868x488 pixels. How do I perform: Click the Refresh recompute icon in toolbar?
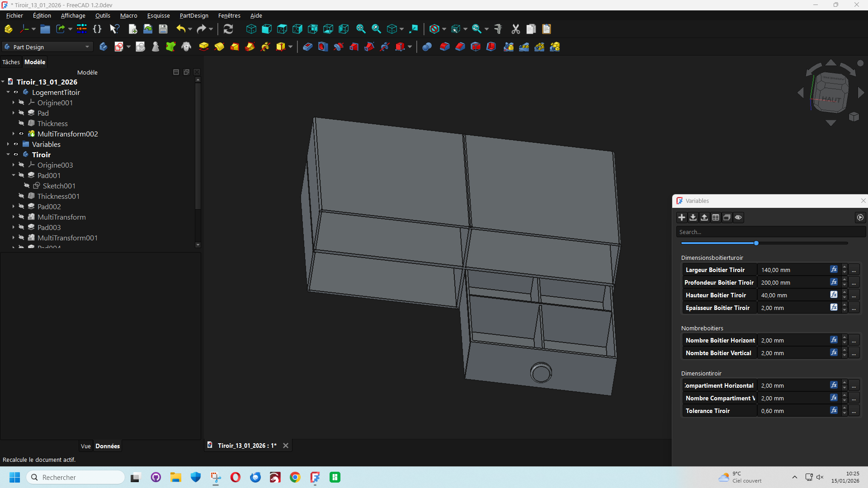pos(228,29)
